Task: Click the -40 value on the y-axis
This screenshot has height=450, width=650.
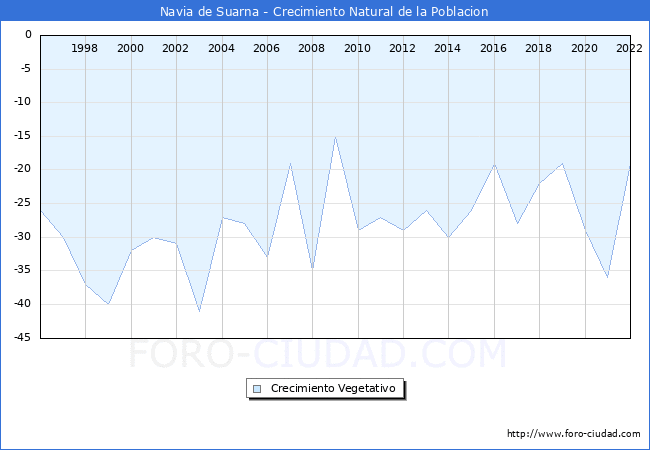Action: pyautogui.click(x=23, y=303)
